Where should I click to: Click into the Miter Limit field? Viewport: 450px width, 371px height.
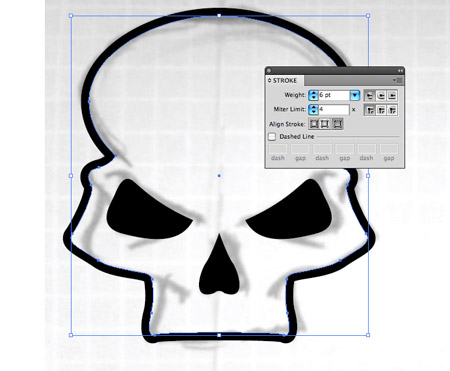coord(334,110)
